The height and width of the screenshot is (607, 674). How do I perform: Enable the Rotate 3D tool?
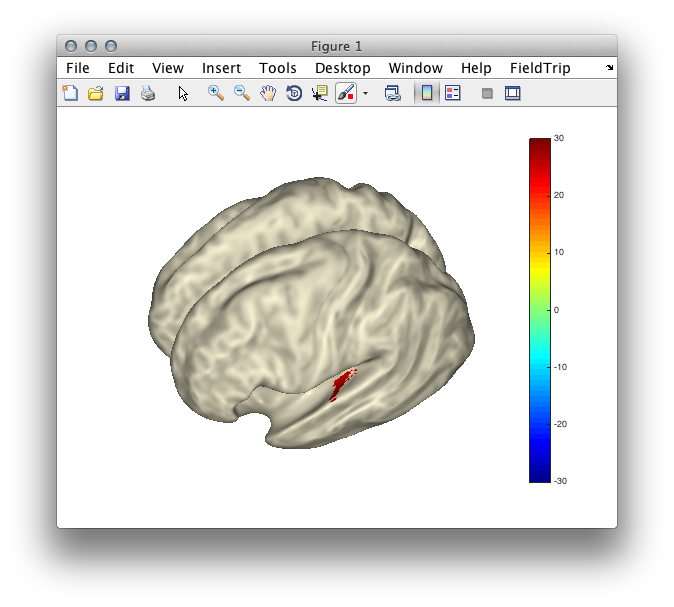tap(294, 93)
